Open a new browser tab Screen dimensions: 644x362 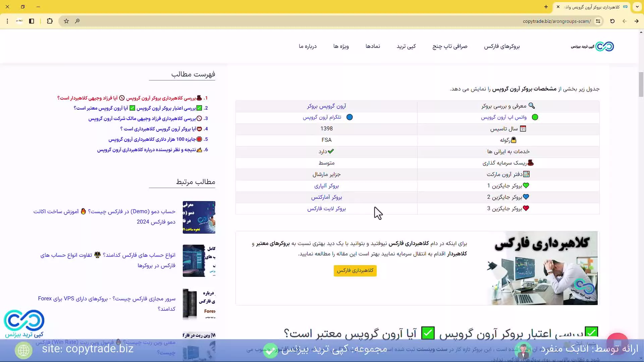546,7
